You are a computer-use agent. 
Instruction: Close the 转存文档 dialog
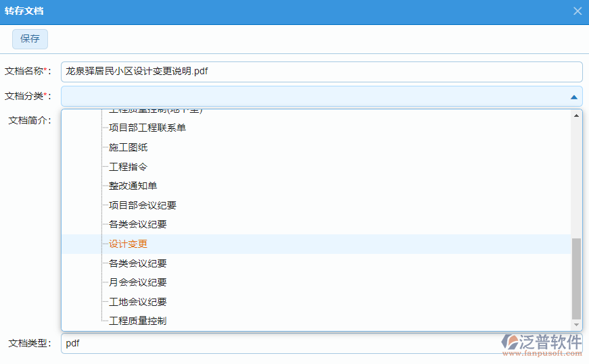[577, 11]
